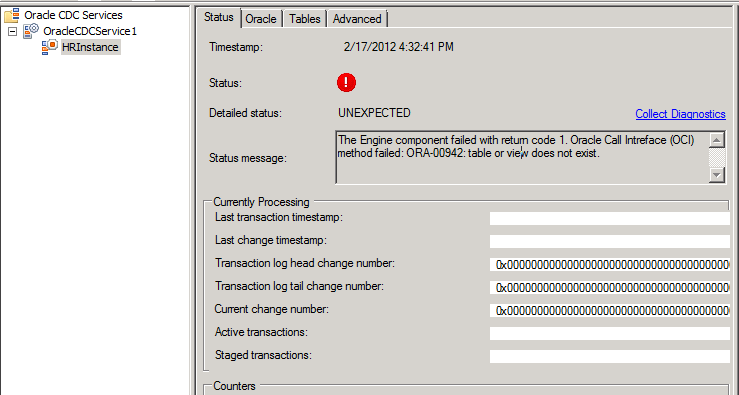739x395 pixels.
Task: Open the Advanced tab
Action: click(357, 19)
